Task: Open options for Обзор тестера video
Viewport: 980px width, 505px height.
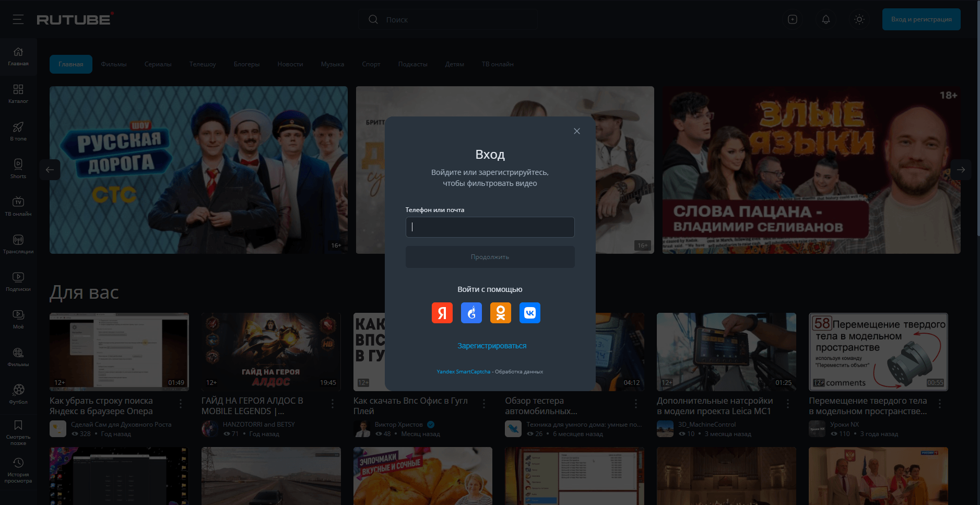Action: (636, 404)
